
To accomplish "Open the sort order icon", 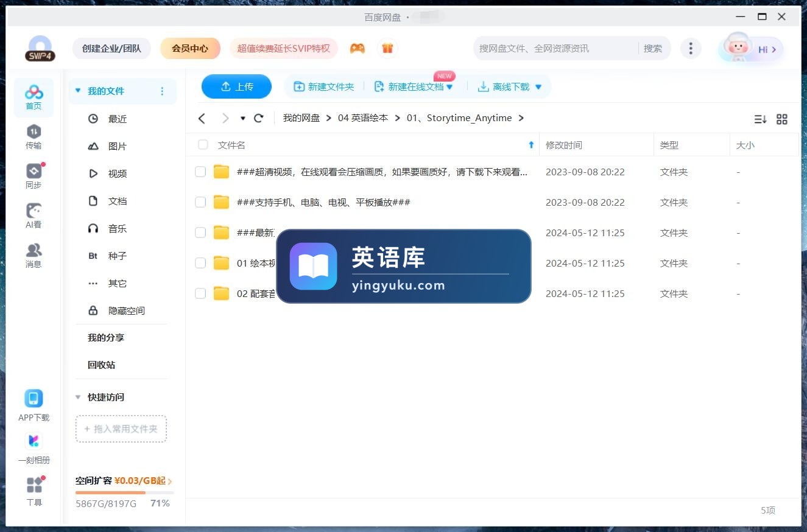I will pos(760,119).
